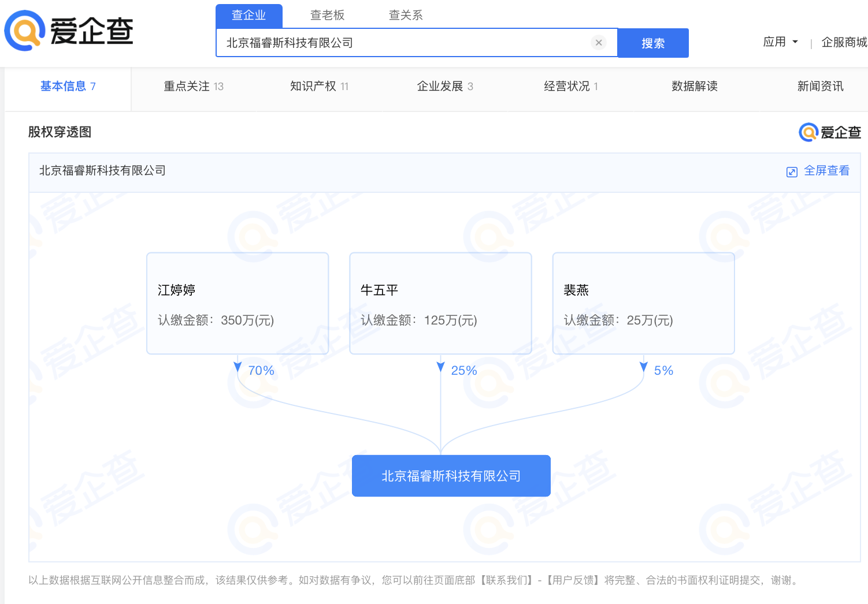Expand the 应用 dropdown arrow

[795, 42]
